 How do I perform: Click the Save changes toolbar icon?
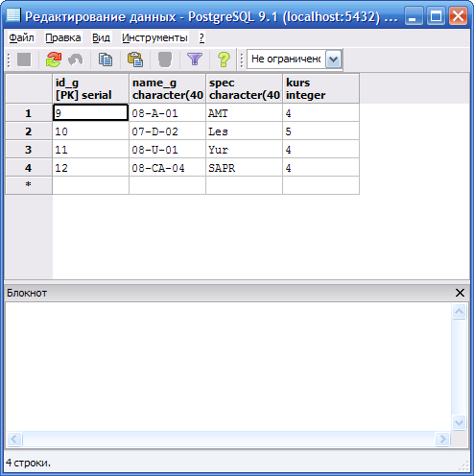pos(24,59)
